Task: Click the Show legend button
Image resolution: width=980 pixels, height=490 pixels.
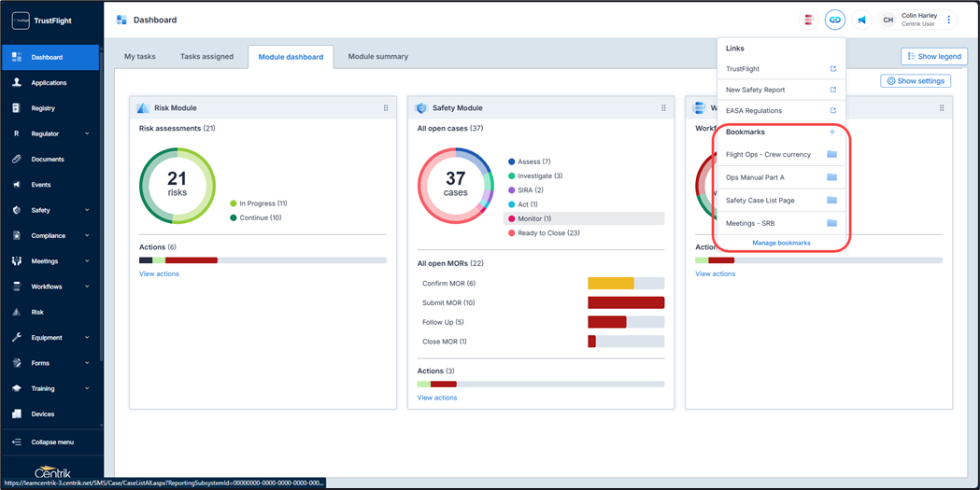Action: [x=934, y=57]
